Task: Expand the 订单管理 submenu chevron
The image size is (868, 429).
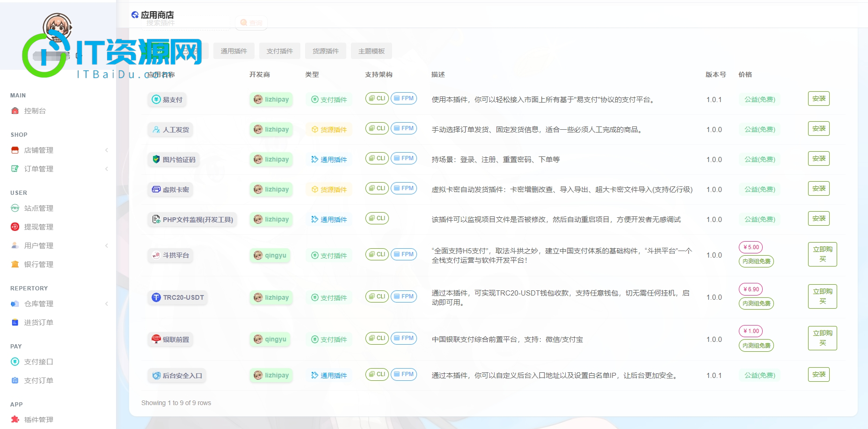Action: [x=107, y=169]
